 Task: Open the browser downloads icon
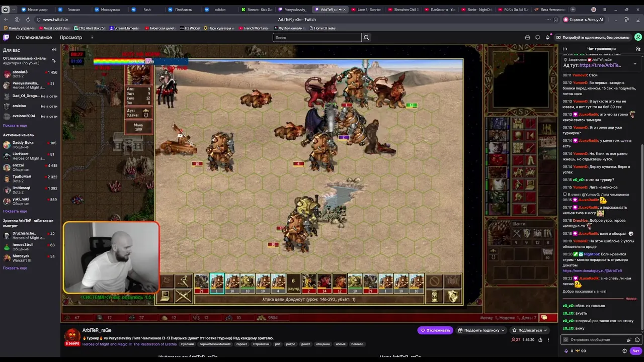click(x=637, y=20)
